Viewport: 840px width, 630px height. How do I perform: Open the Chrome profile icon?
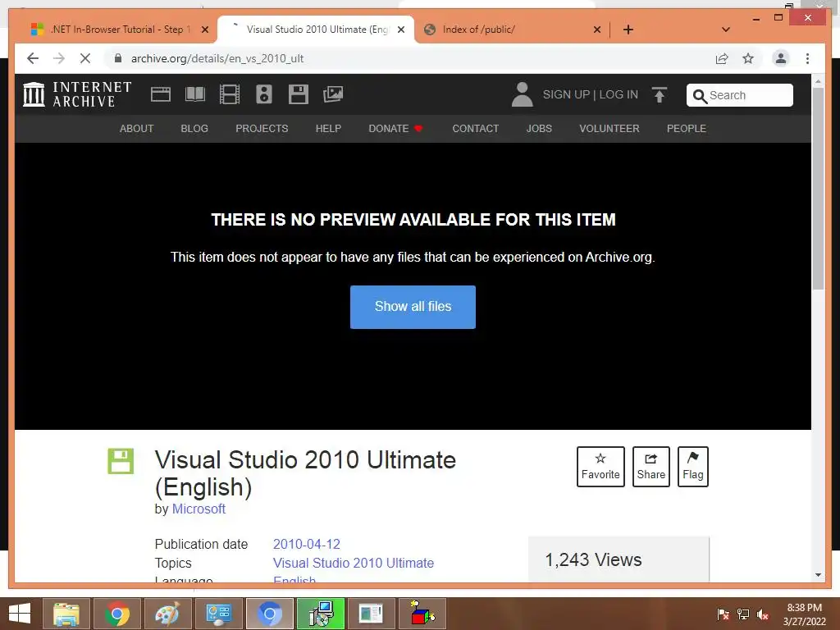click(x=781, y=58)
